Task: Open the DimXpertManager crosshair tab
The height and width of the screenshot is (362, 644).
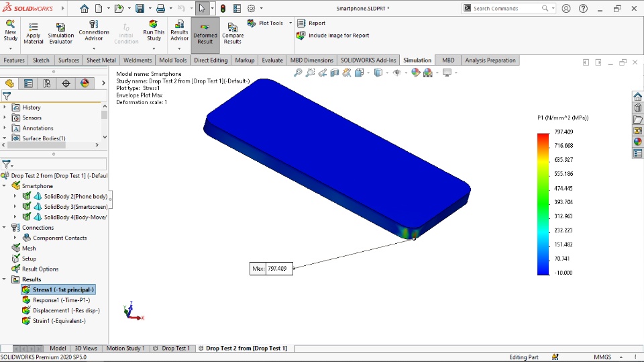Action: pos(66,83)
